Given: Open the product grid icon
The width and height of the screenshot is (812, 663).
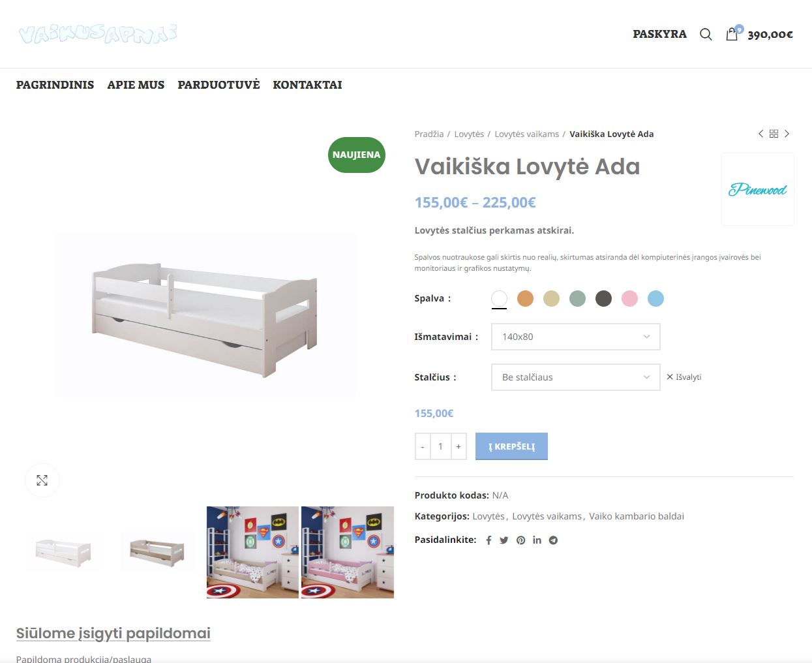Looking at the screenshot, I should tap(774, 134).
